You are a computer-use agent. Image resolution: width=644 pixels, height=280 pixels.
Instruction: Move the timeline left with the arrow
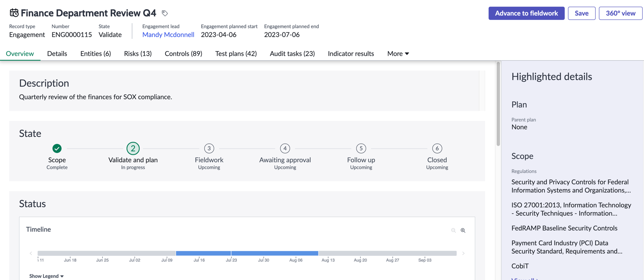[31, 253]
